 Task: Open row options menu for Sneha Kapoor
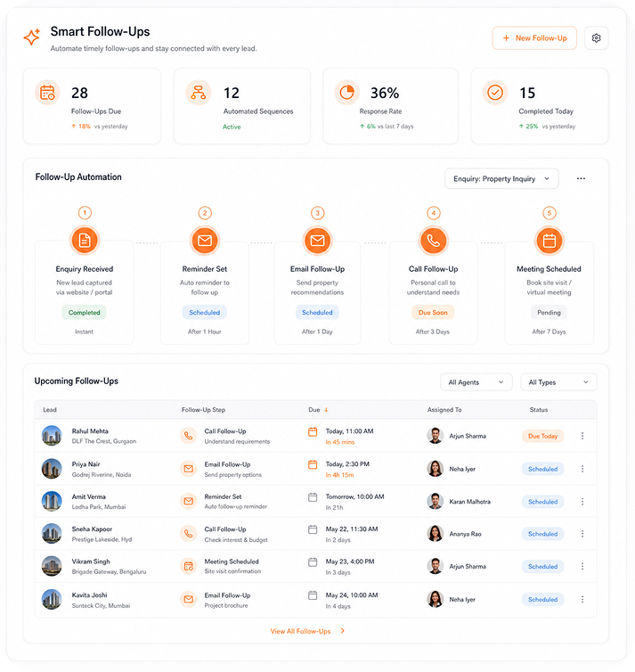coord(582,534)
